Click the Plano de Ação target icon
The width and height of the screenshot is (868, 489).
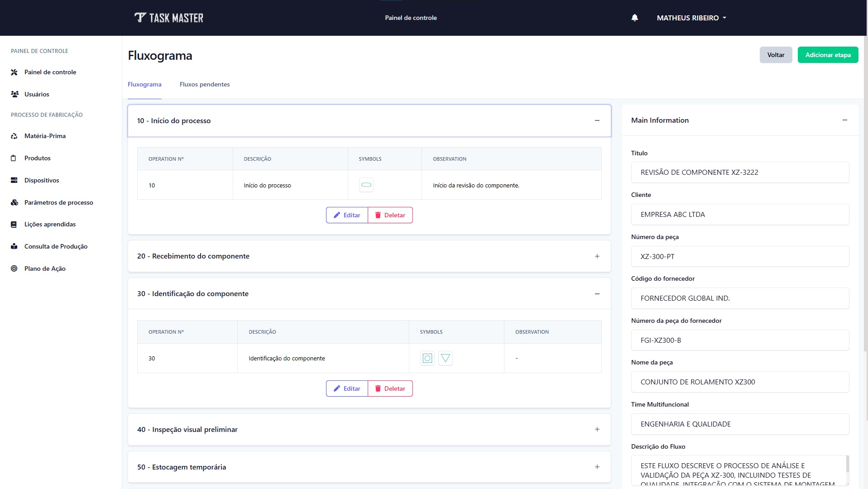click(14, 268)
